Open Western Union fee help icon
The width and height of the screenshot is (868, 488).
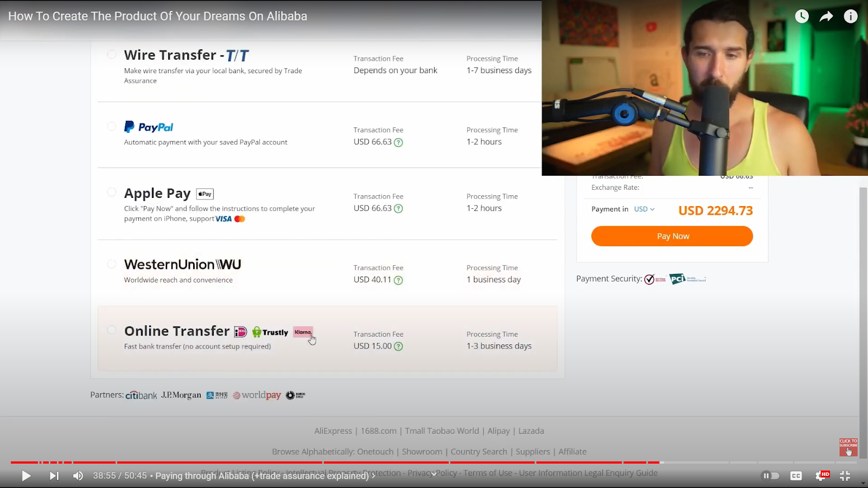(x=398, y=280)
